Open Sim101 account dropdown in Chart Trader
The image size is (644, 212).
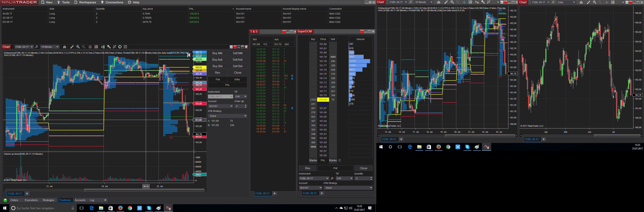pyautogui.click(x=220, y=106)
